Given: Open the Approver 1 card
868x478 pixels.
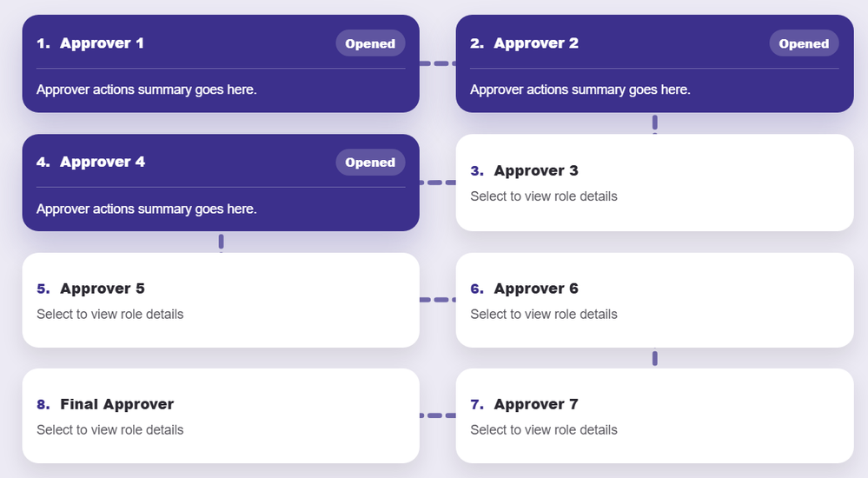Looking at the screenshot, I should coord(102,43).
